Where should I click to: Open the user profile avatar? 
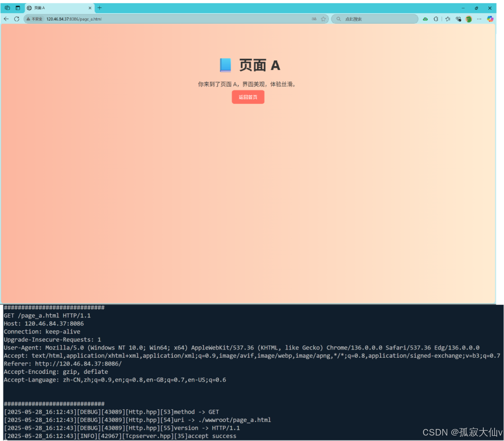[469, 19]
